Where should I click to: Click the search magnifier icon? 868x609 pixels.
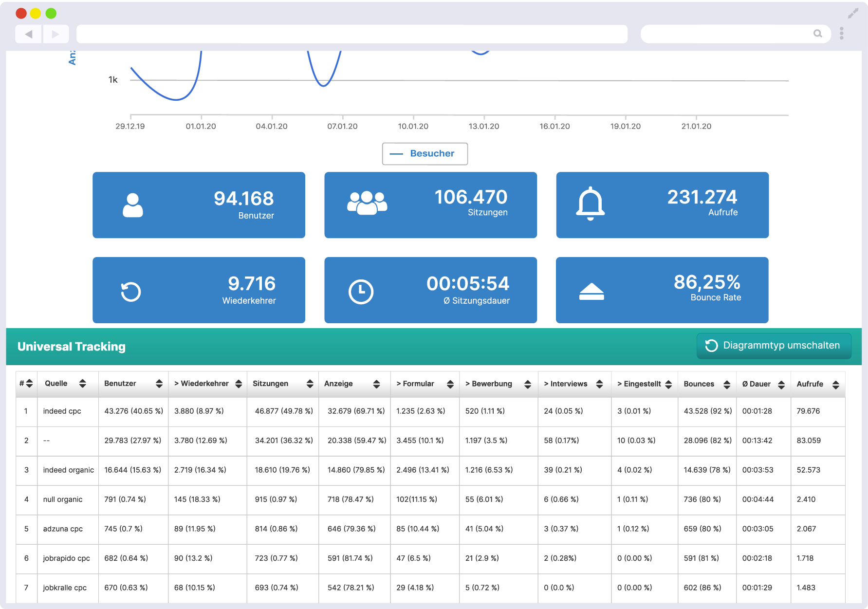(818, 34)
